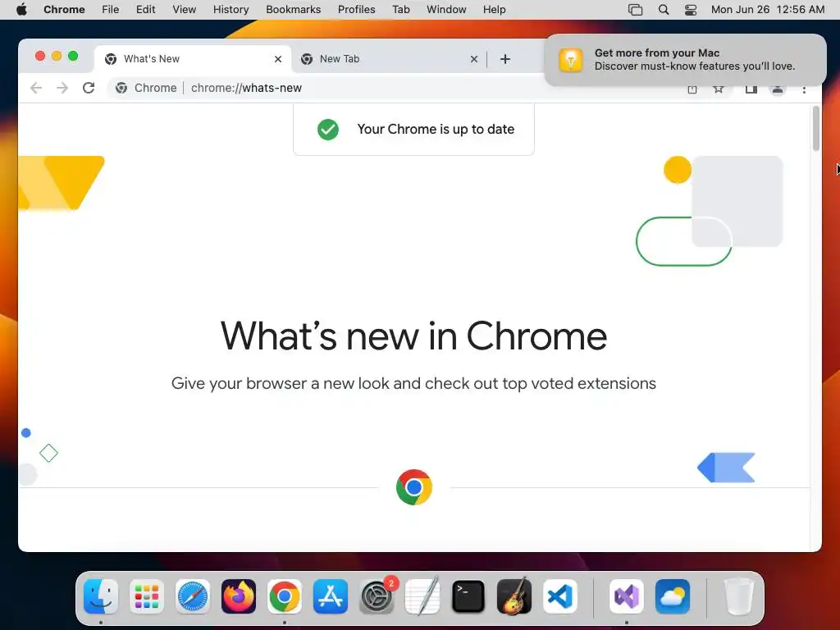Open Spotlight search in menu bar

[663, 10]
